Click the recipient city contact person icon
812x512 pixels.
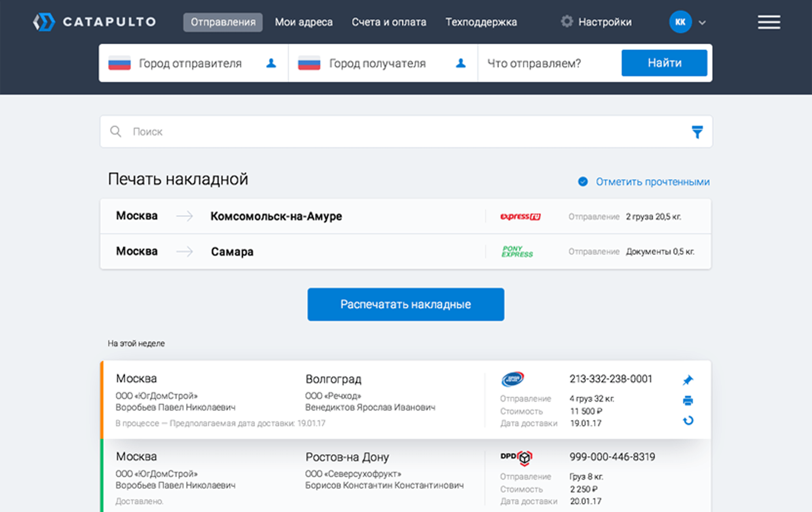(x=460, y=63)
